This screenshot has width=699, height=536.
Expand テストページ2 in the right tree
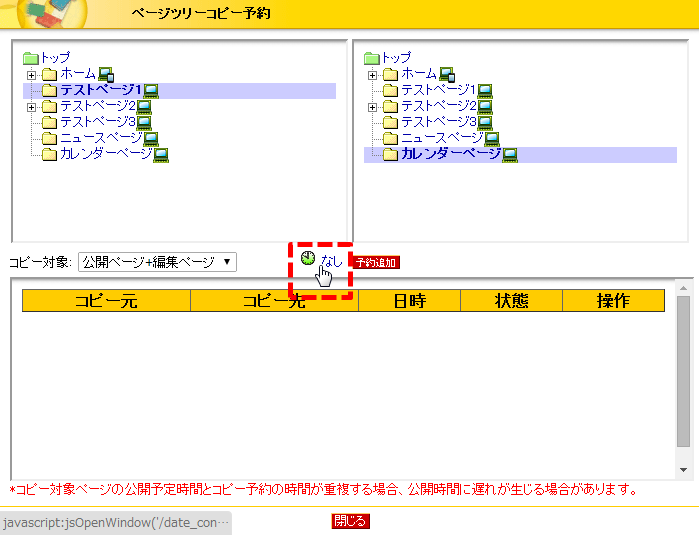tap(372, 107)
